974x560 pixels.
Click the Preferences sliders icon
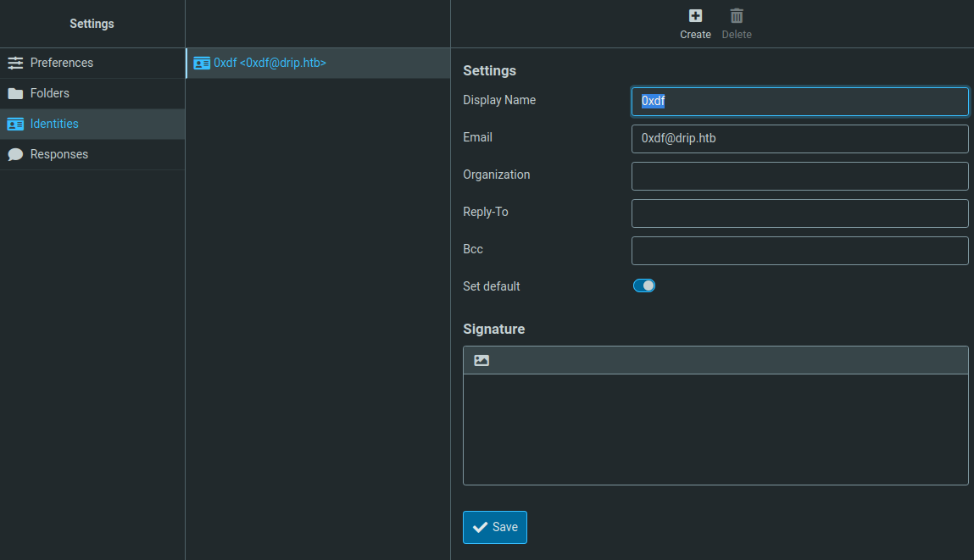click(x=15, y=63)
